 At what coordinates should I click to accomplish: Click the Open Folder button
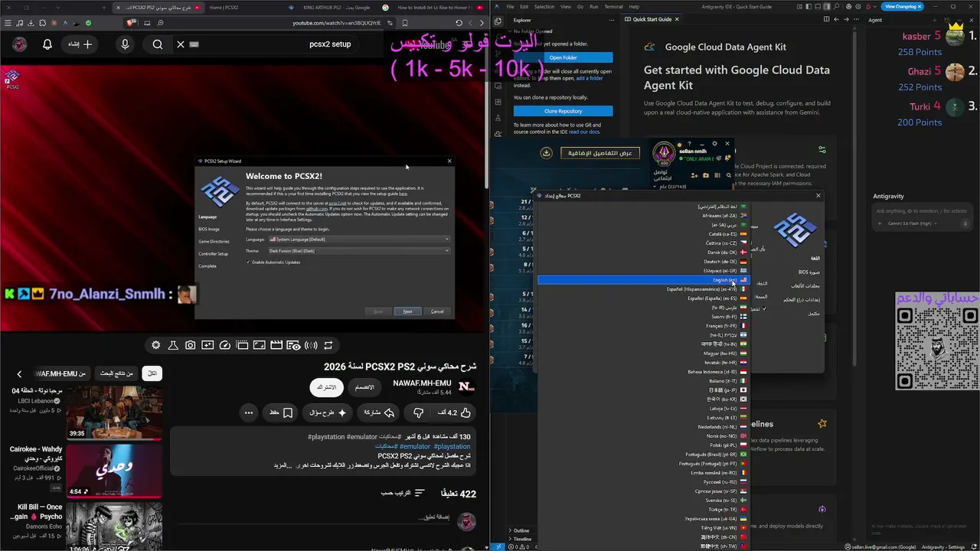[563, 57]
